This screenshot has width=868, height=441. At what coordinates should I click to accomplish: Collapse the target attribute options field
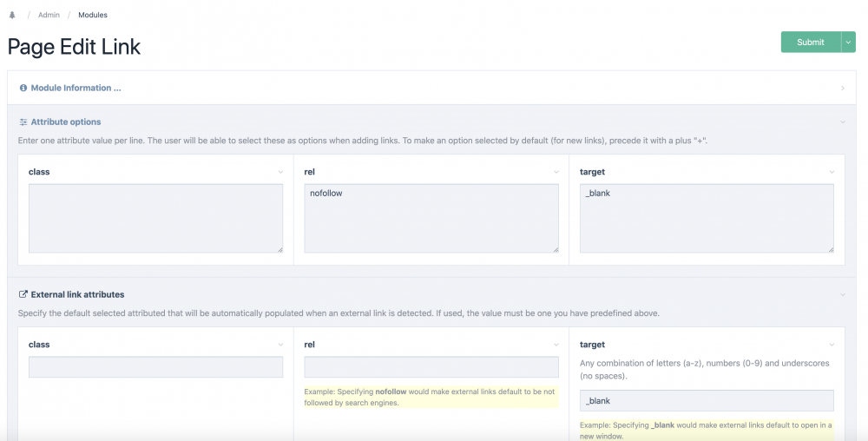(832, 172)
